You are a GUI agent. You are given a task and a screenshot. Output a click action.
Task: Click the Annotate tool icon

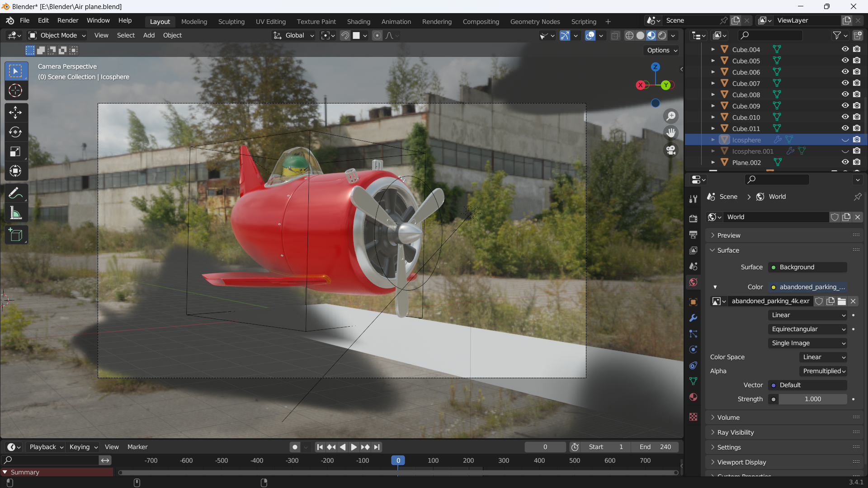(16, 193)
